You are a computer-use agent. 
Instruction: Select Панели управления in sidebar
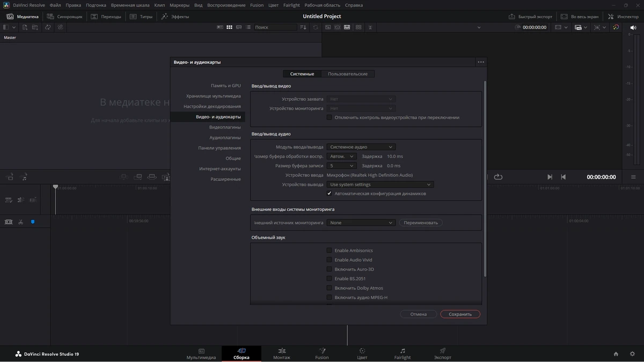(x=219, y=148)
